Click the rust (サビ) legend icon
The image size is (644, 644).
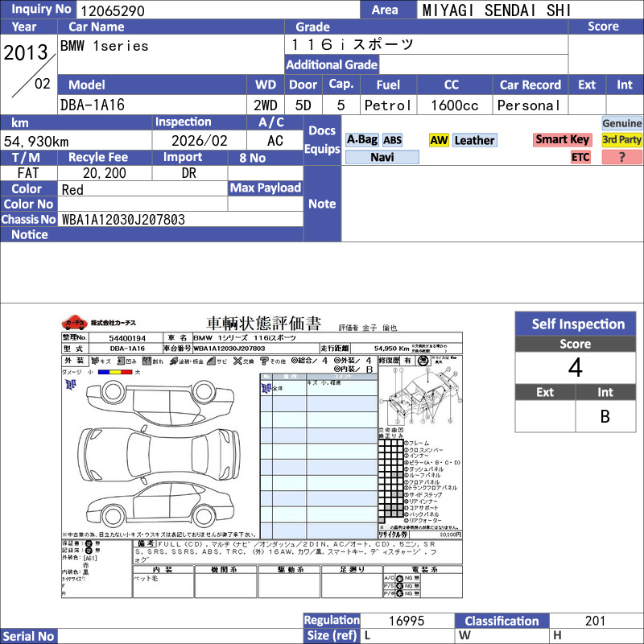pyautogui.click(x=211, y=361)
